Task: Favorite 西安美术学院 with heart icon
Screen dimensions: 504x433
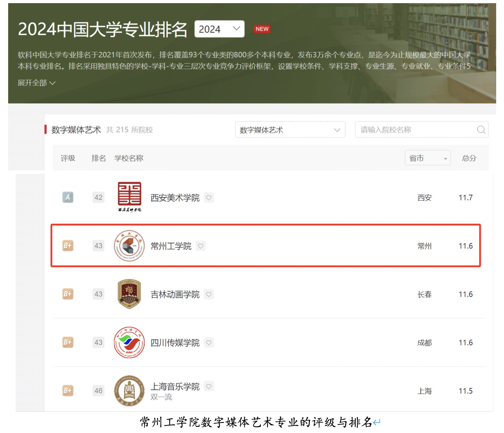Action: pyautogui.click(x=209, y=198)
